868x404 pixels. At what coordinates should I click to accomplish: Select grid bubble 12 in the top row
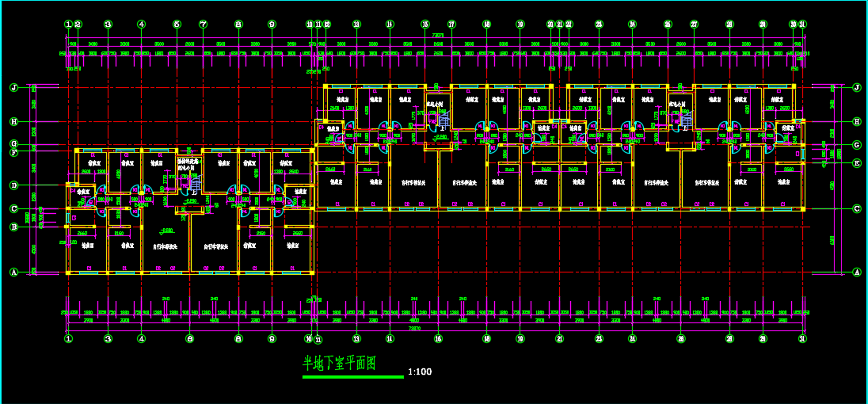point(325,25)
